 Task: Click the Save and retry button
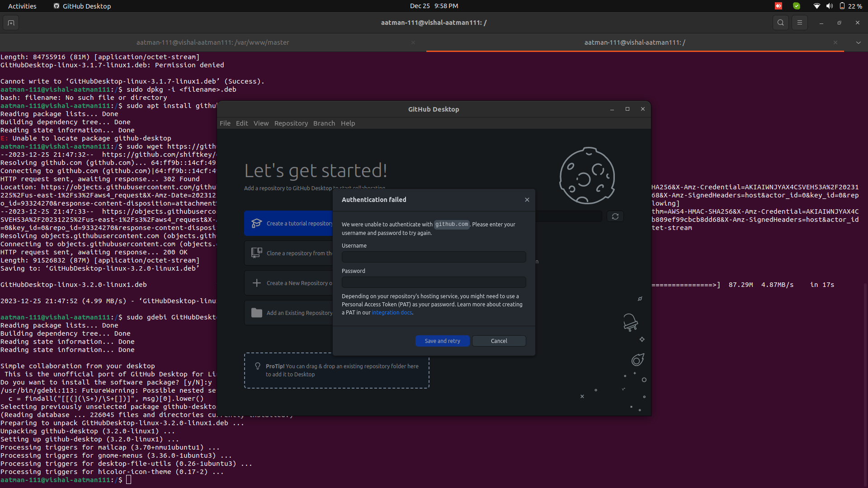coord(442,341)
